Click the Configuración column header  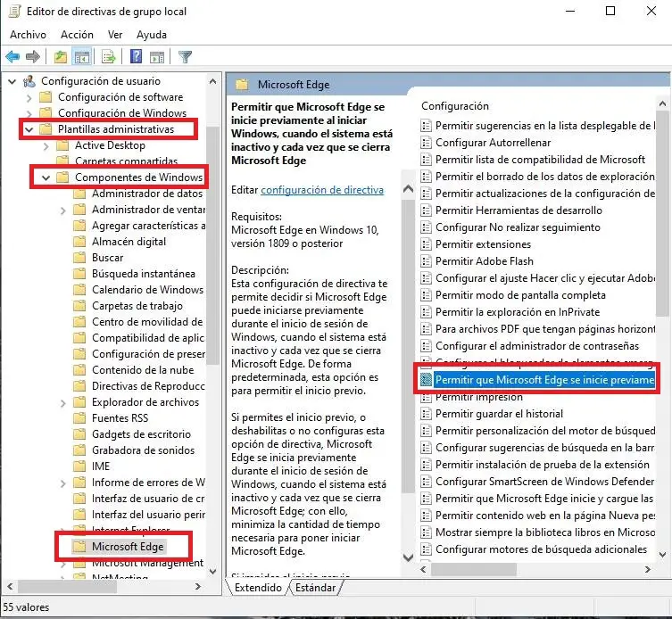click(455, 106)
